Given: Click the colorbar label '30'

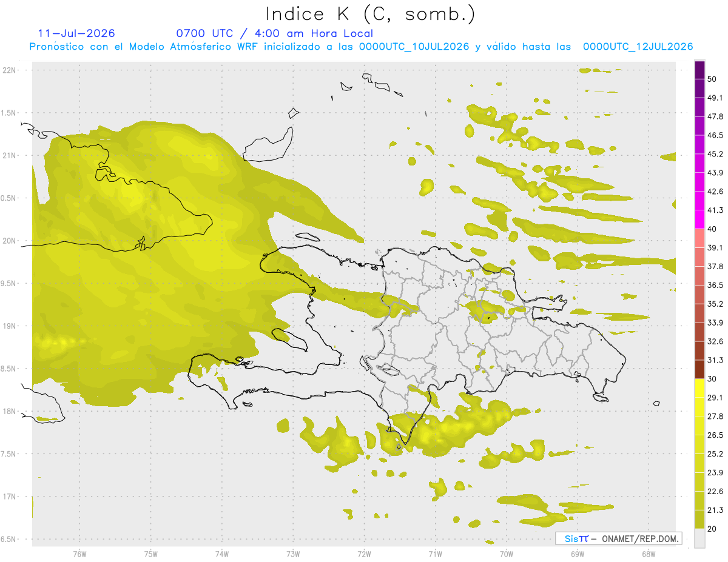Looking at the screenshot, I should click(712, 379).
